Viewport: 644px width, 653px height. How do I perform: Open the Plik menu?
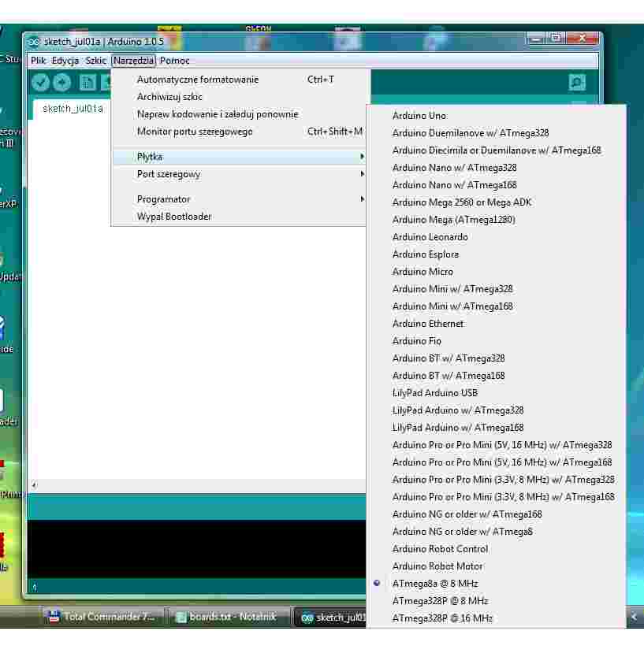click(x=38, y=61)
